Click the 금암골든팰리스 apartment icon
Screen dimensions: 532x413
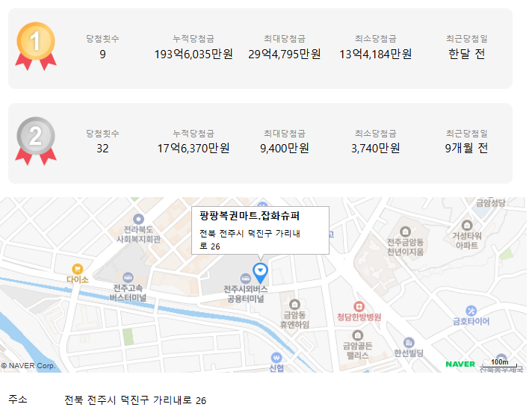pos(357,335)
